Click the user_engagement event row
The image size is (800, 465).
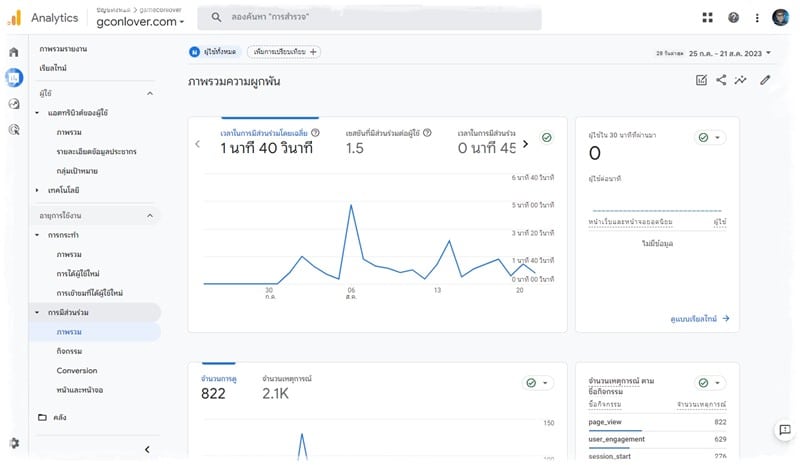click(657, 439)
